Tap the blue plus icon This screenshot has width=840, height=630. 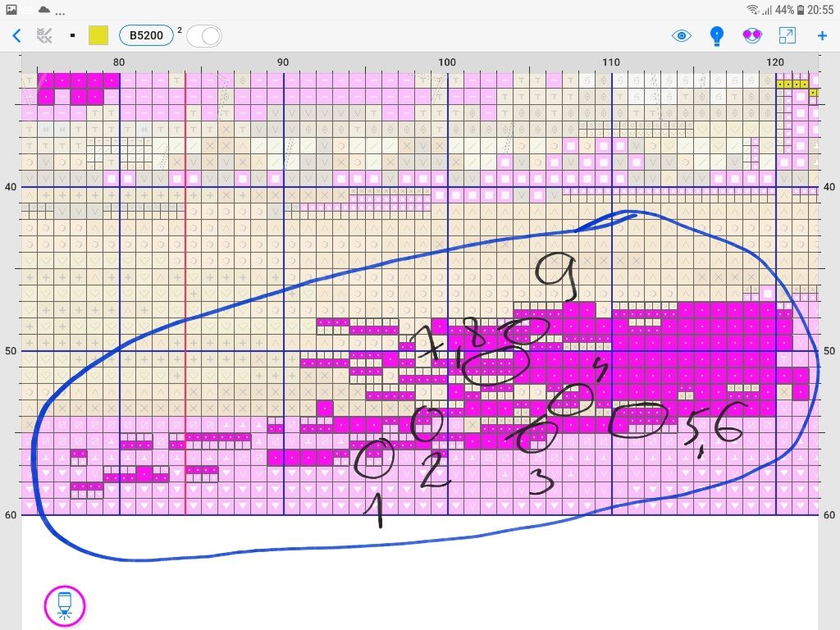coord(822,35)
